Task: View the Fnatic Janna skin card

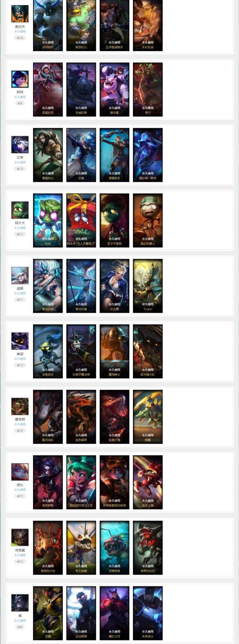Action: click(148, 286)
